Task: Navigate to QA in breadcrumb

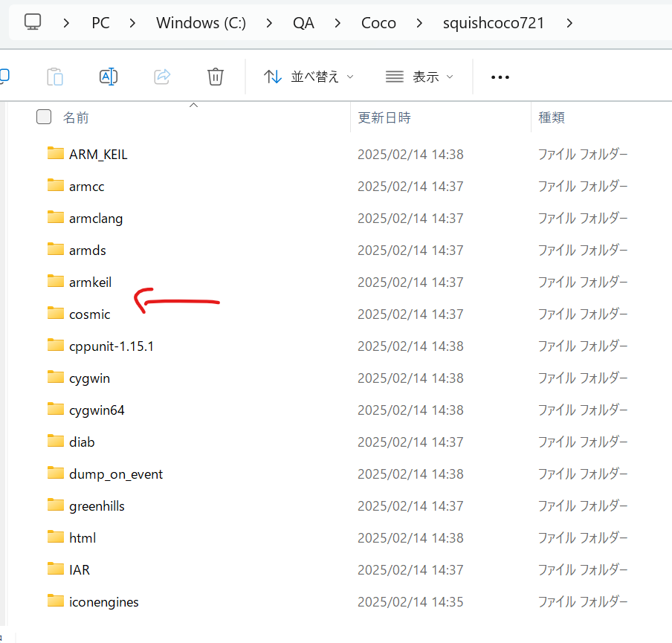Action: 303,23
